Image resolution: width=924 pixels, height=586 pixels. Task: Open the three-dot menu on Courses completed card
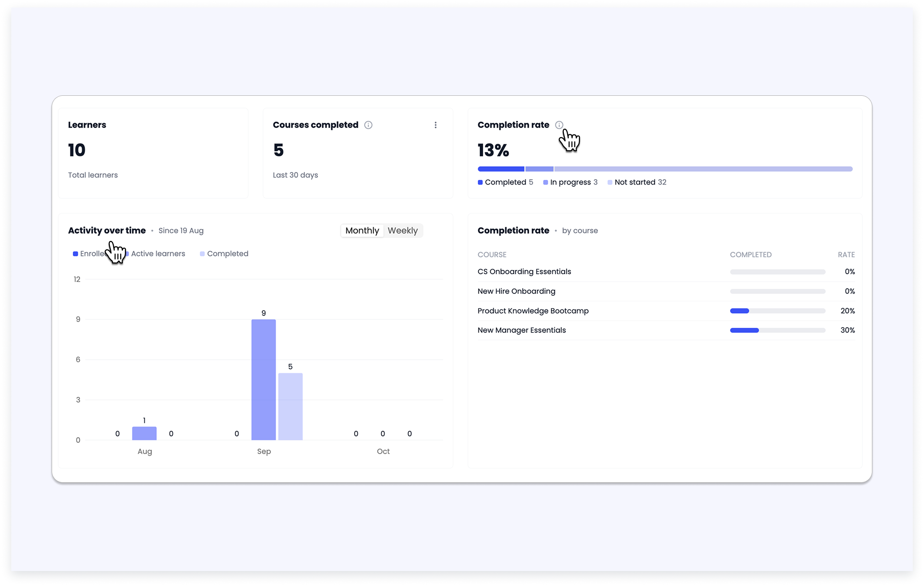(436, 125)
